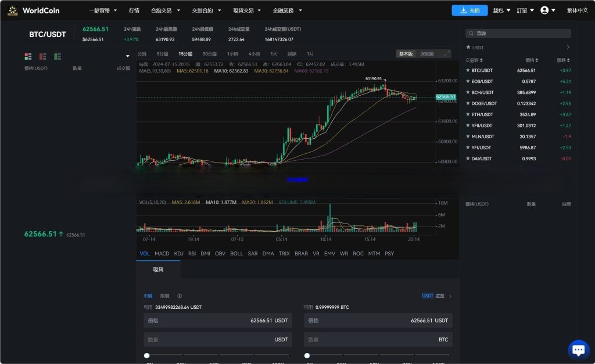Expand the 訂單 dropdown
Screen dimensions: 595x364
(524, 10)
